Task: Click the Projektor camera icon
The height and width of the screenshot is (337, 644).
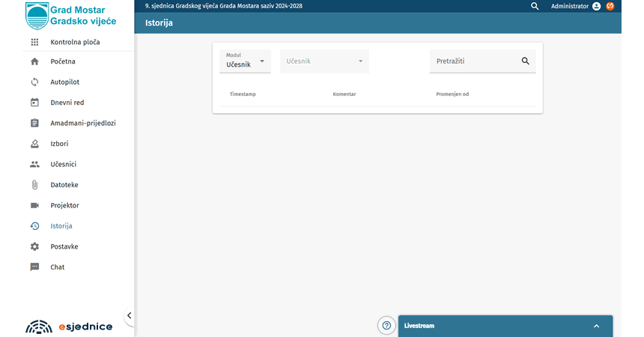Action: pyautogui.click(x=34, y=205)
